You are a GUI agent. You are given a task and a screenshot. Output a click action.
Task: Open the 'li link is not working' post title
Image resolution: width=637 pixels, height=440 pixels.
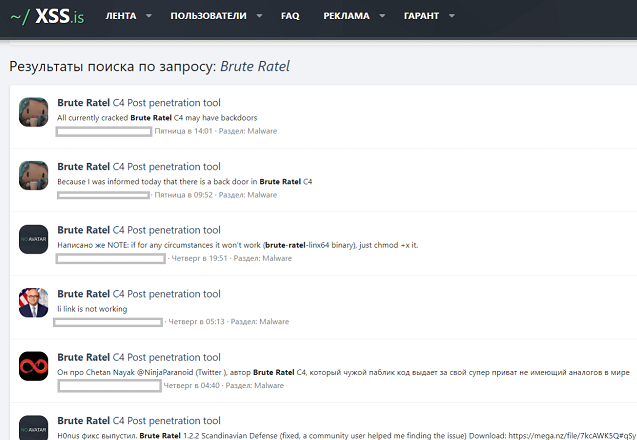coord(139,294)
